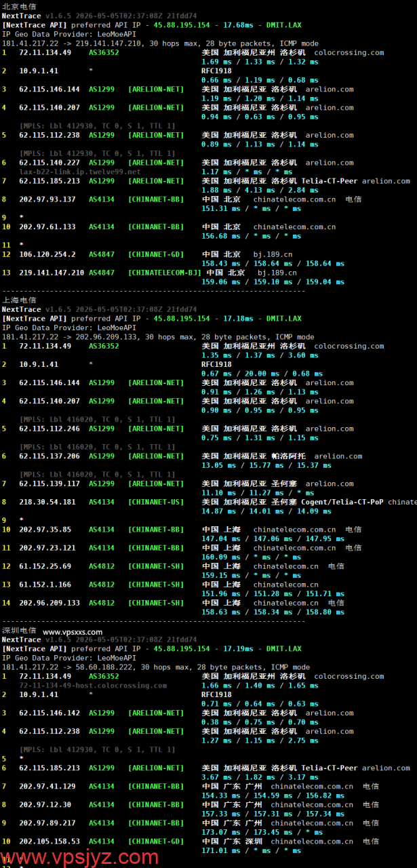The image size is (417, 868).
Task: Select hop IP 202.97.61.133
Action: coord(47,226)
